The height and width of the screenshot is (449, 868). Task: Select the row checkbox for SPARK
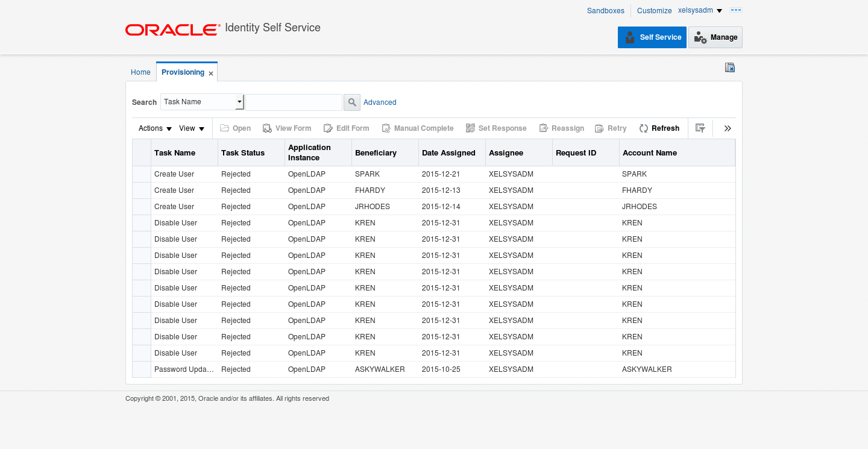tap(141, 174)
